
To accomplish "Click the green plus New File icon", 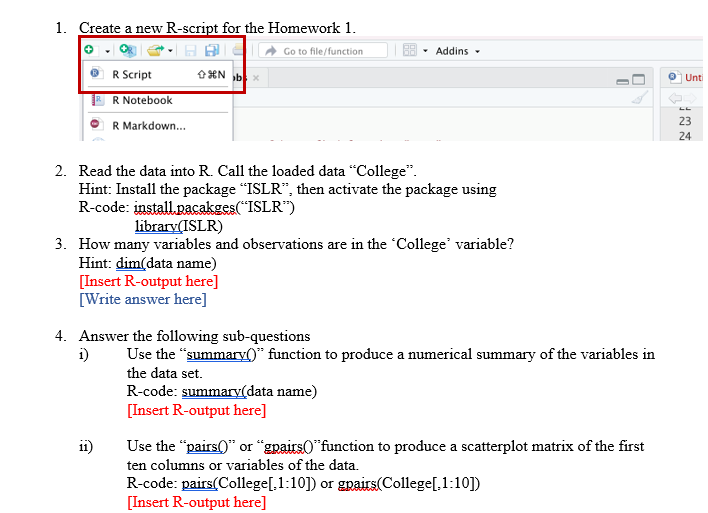I will coord(89,50).
